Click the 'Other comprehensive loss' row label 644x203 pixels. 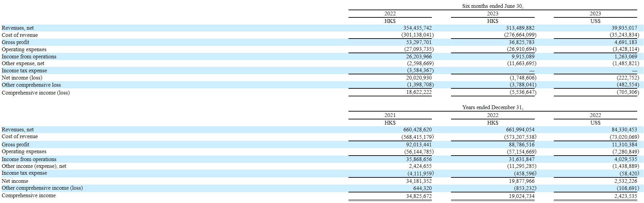tap(31, 85)
